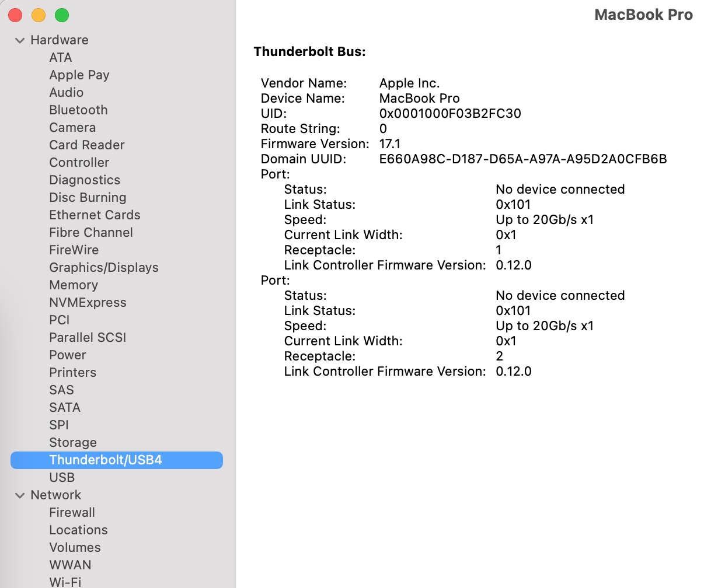Click the Vendor Name value Apple Inc.
This screenshot has height=588, width=718.
tap(410, 83)
